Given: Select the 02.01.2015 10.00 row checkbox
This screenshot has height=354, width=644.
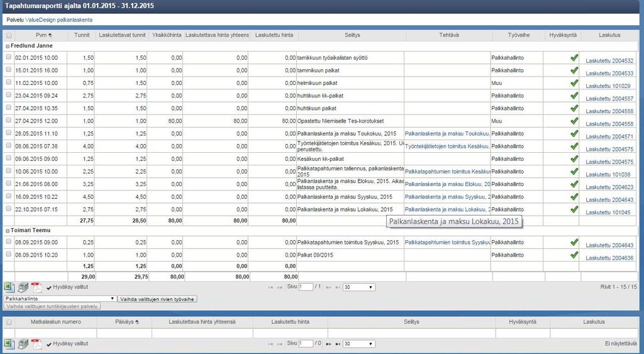Looking at the screenshot, I should click(9, 57).
